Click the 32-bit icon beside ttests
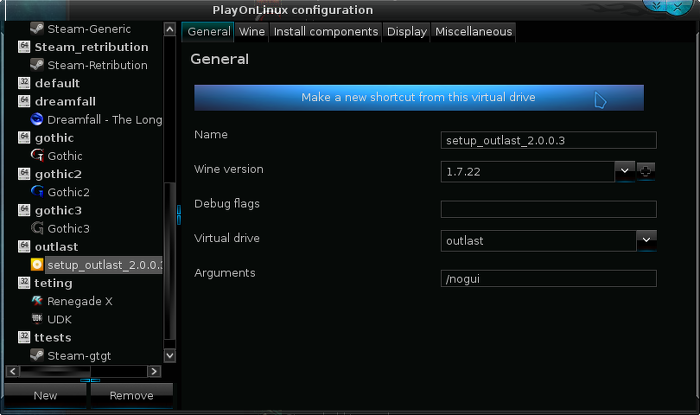The height and width of the screenshot is (415, 700). click(x=24, y=337)
